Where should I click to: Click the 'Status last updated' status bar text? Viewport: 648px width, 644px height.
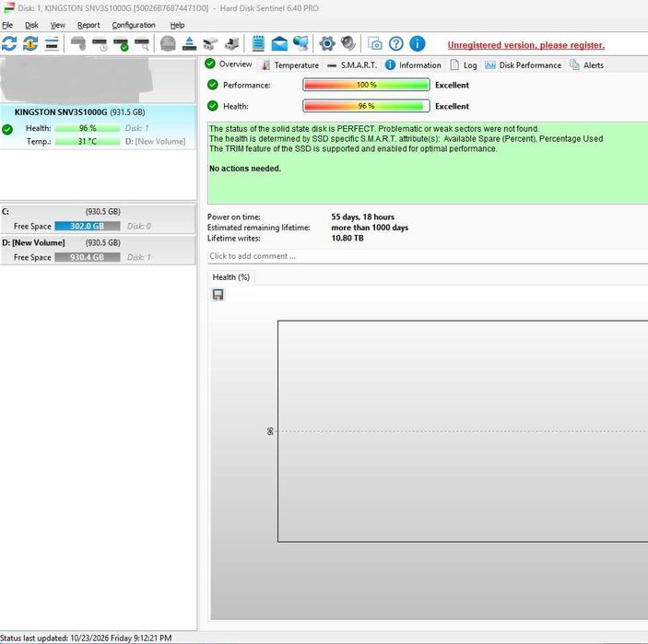point(86,638)
